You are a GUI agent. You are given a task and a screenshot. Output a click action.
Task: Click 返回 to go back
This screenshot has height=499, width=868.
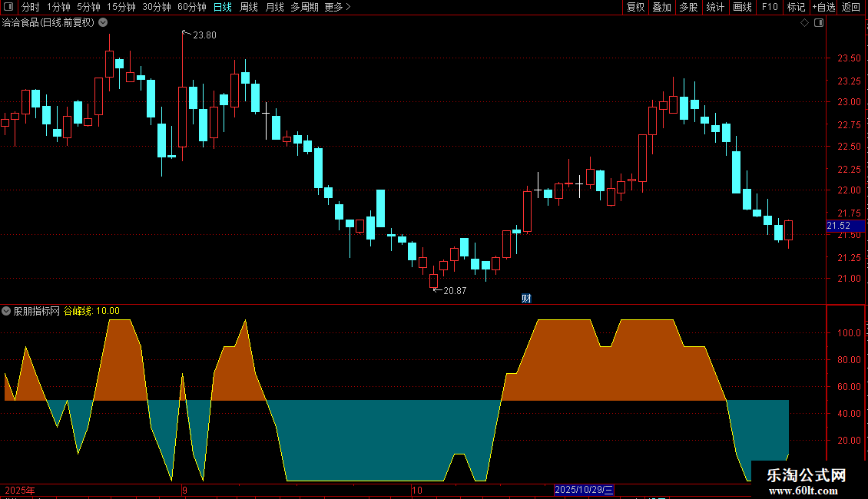click(x=851, y=7)
